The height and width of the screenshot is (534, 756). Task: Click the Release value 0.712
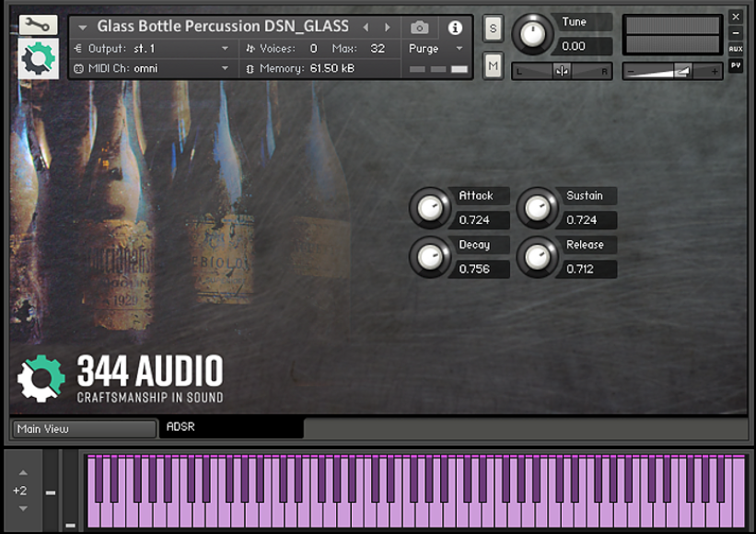click(587, 269)
